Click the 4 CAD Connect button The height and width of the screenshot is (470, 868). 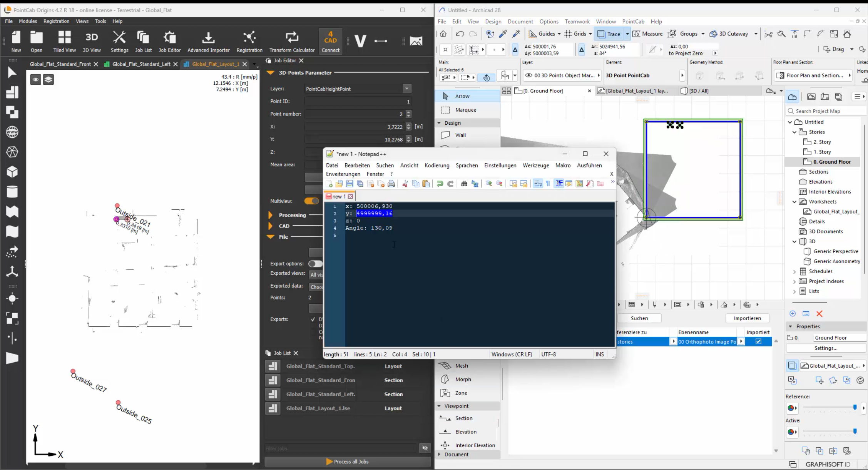[x=330, y=41]
